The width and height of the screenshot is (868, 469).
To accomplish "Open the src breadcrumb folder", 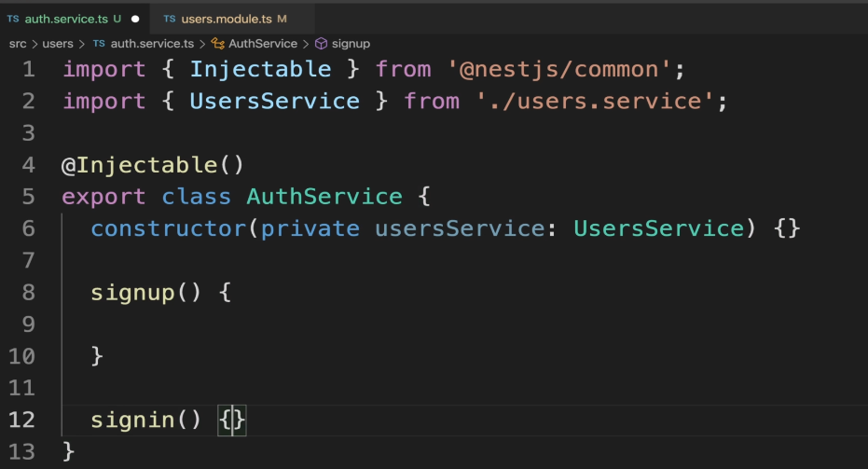I will 18,44.
